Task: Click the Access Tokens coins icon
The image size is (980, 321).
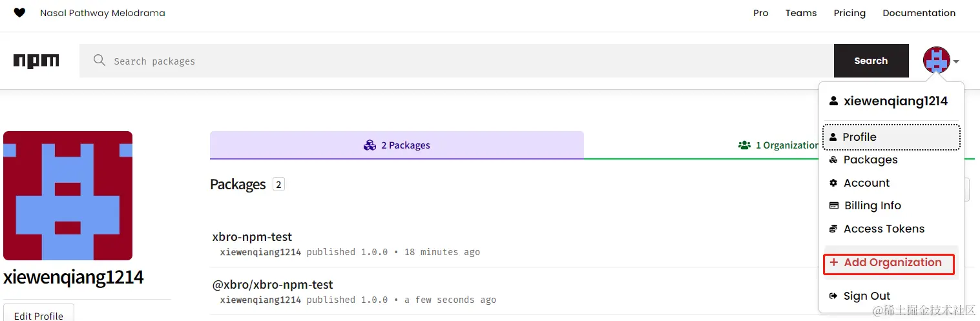Action: [833, 229]
